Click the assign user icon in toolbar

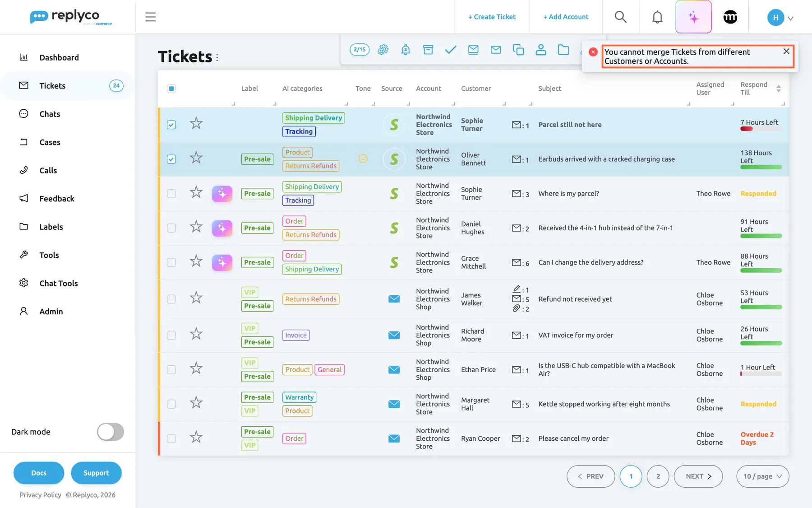pyautogui.click(x=541, y=50)
